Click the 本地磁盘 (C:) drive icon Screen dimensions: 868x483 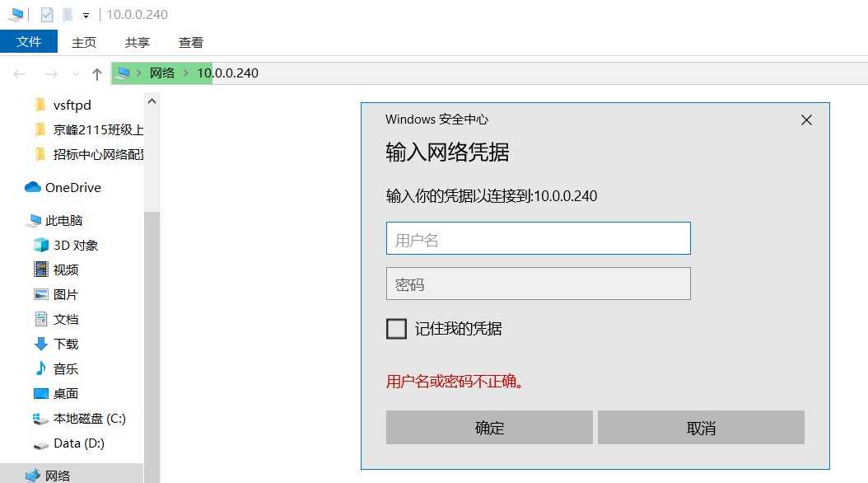(x=40, y=419)
